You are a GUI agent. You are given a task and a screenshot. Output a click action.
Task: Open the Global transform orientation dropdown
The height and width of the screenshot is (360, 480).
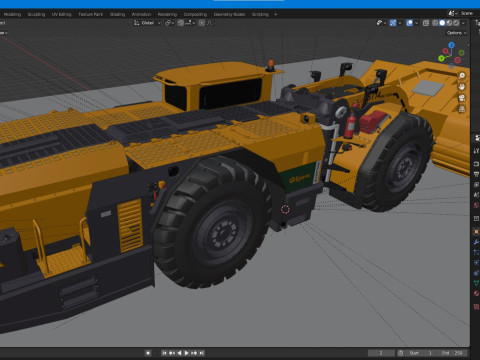click(147, 23)
